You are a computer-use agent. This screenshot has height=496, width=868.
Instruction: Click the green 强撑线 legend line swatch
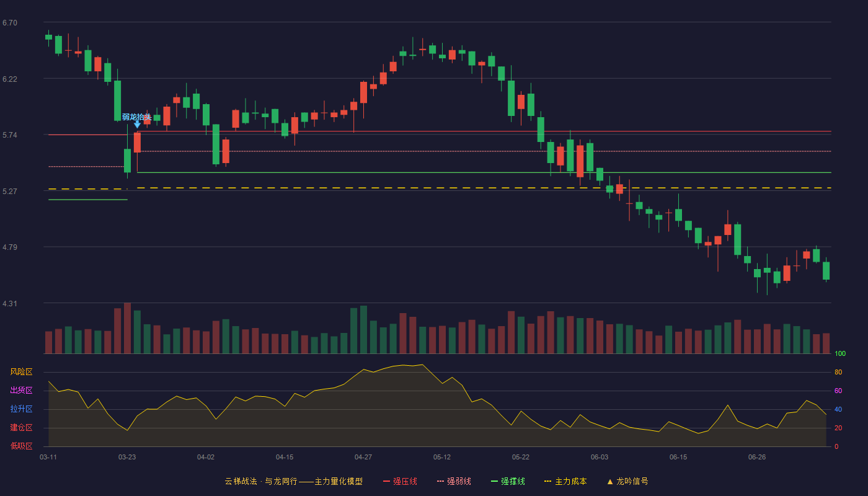(495, 481)
